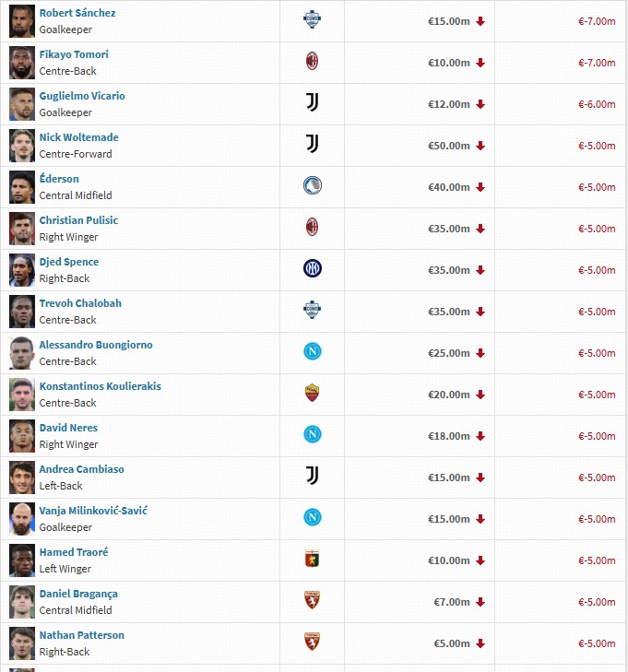Click Robert Sánchez portrait thumbnail
This screenshot has width=628, height=672.
click(22, 21)
